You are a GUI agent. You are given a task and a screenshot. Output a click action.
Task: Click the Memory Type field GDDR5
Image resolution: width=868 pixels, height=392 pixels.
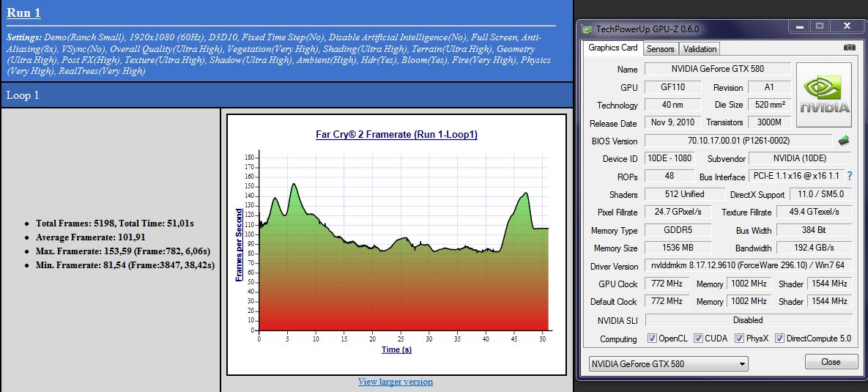677,230
